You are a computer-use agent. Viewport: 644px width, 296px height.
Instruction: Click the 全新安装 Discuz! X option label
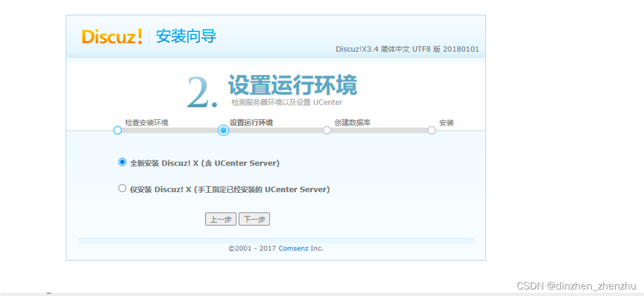pyautogui.click(x=205, y=163)
